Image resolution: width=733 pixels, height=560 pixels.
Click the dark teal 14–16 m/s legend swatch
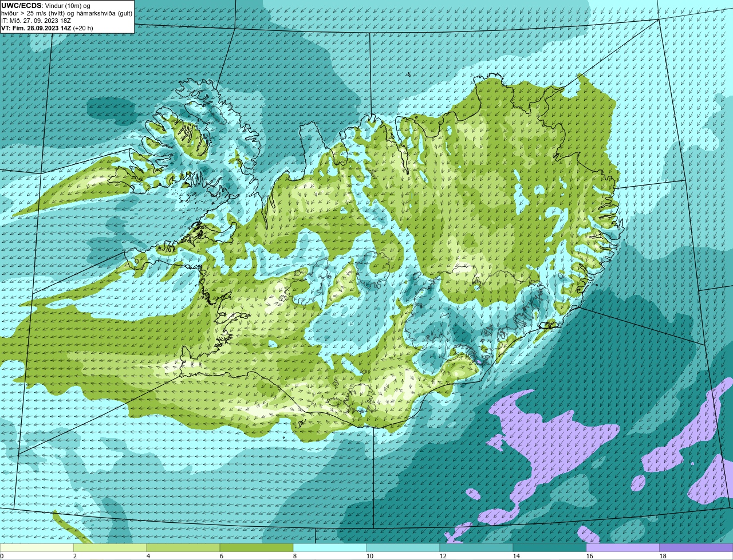coord(550,547)
